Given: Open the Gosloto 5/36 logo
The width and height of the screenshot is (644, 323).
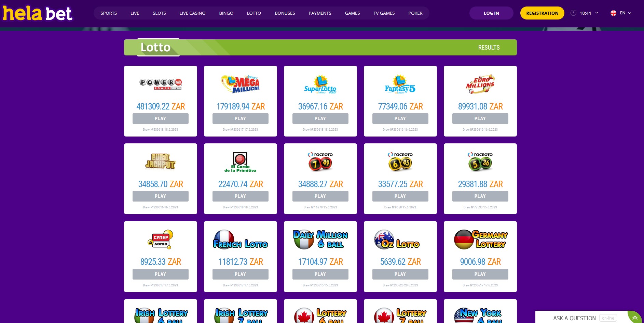Looking at the screenshot, I should click(480, 161).
